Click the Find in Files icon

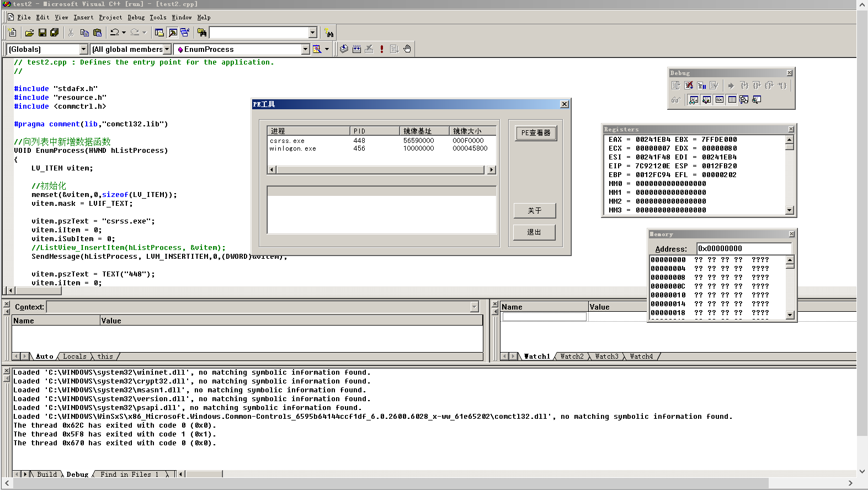click(202, 33)
